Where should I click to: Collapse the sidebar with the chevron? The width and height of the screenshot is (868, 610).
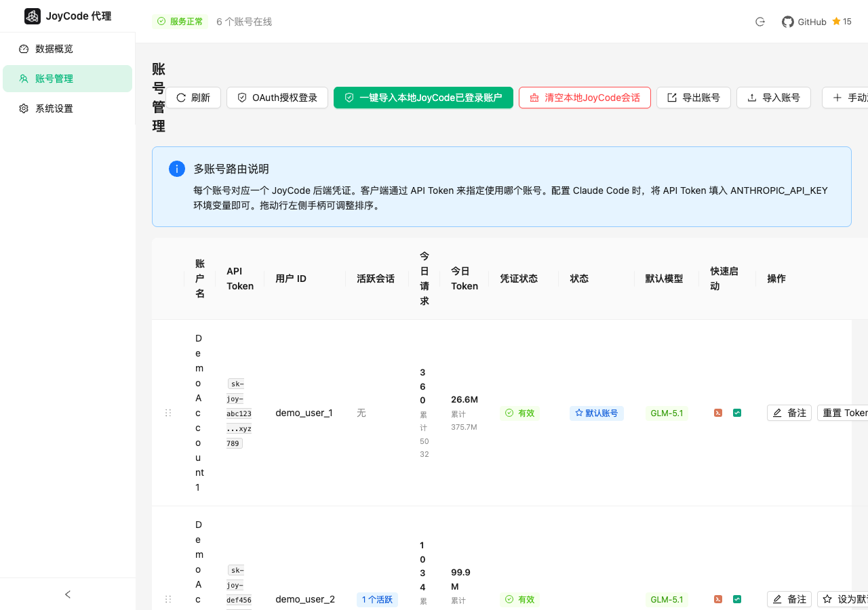68,594
